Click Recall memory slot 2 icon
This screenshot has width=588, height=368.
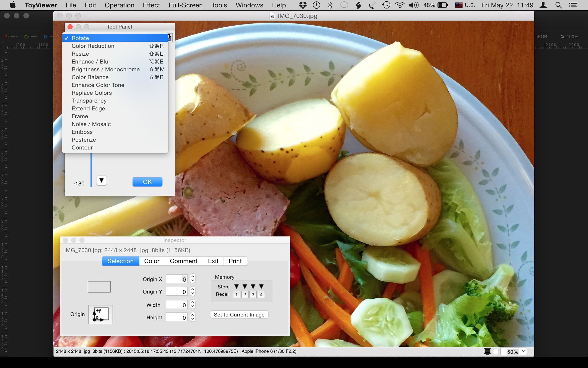click(244, 294)
